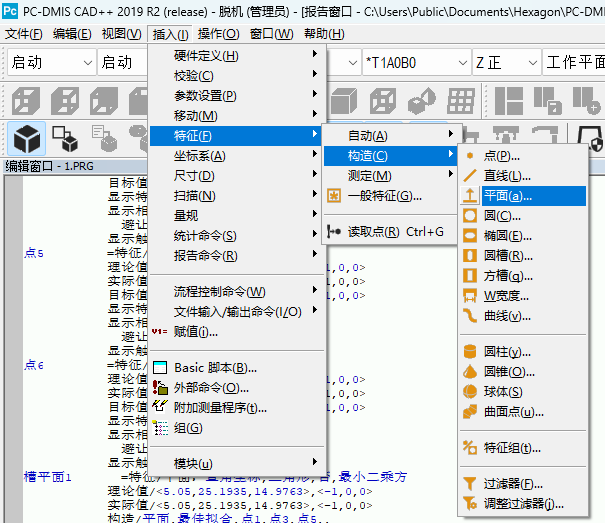This screenshot has height=523, width=605.
Task: Expand 硬件定义(H) submenu
Action: point(236,55)
